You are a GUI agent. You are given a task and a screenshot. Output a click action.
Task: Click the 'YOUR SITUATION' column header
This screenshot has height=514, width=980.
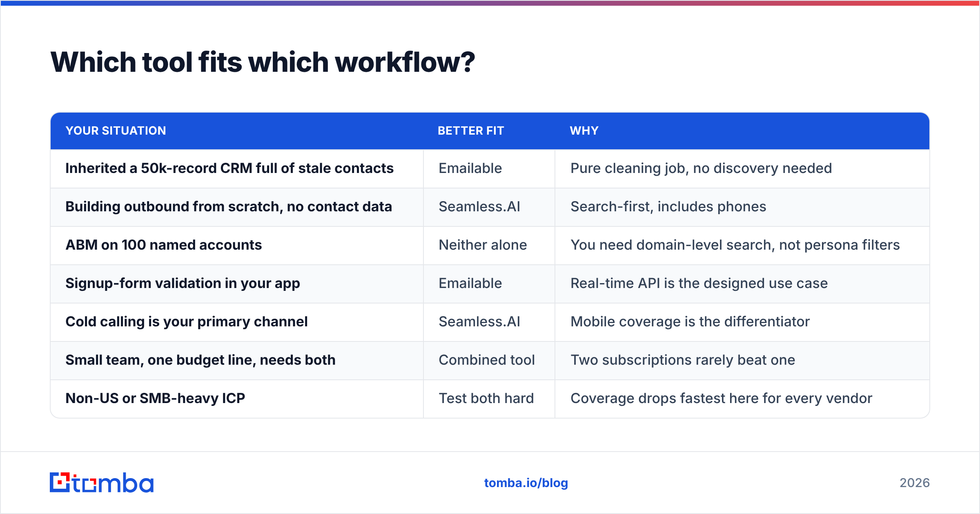point(116,131)
